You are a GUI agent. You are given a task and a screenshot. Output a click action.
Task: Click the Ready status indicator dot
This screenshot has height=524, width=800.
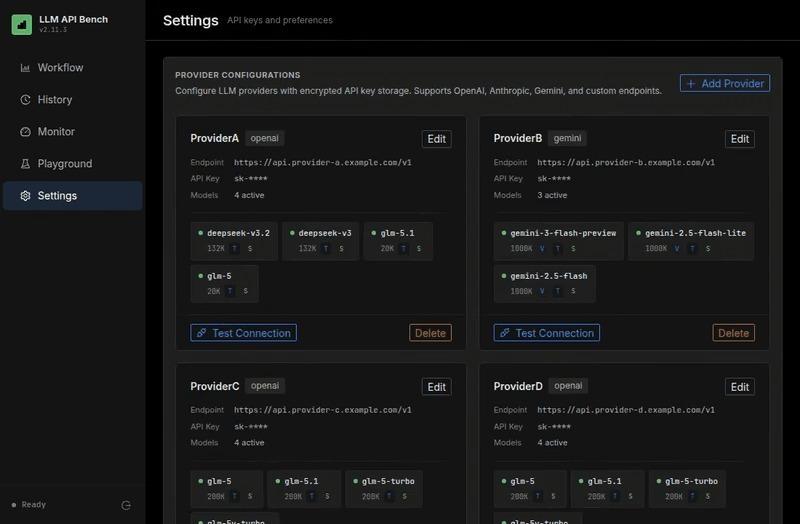[14, 505]
